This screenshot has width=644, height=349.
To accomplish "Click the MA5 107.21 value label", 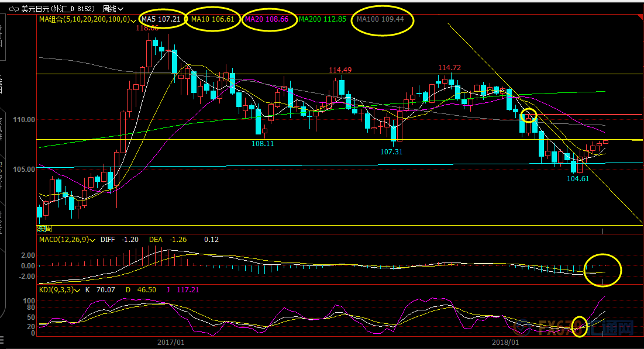I will coord(161,19).
